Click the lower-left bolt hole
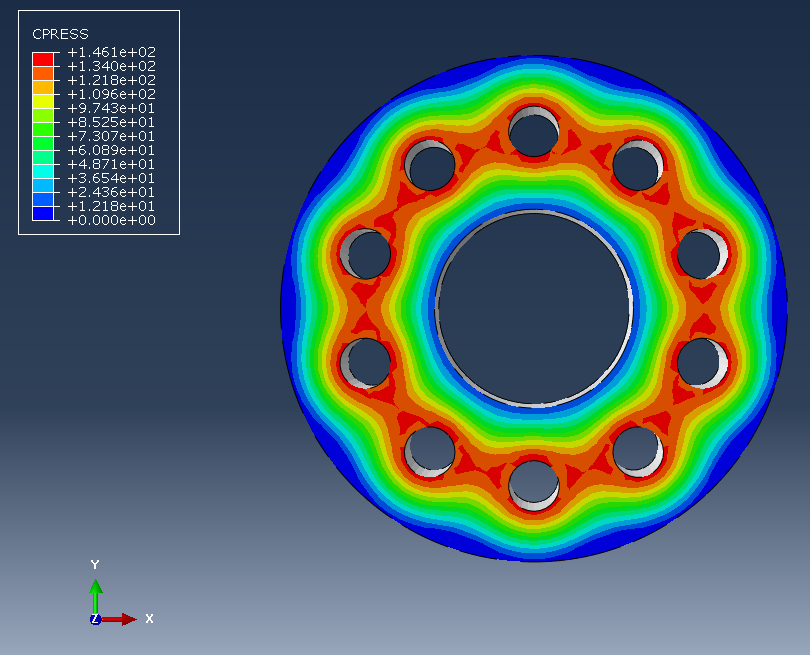 [x=430, y=452]
